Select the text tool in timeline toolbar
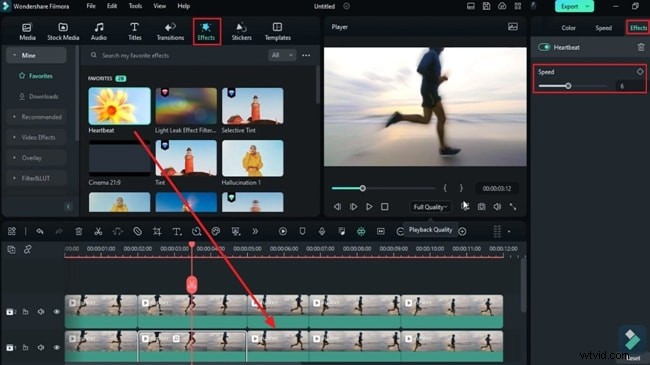Viewport: 650px width, 365px height. (x=177, y=231)
